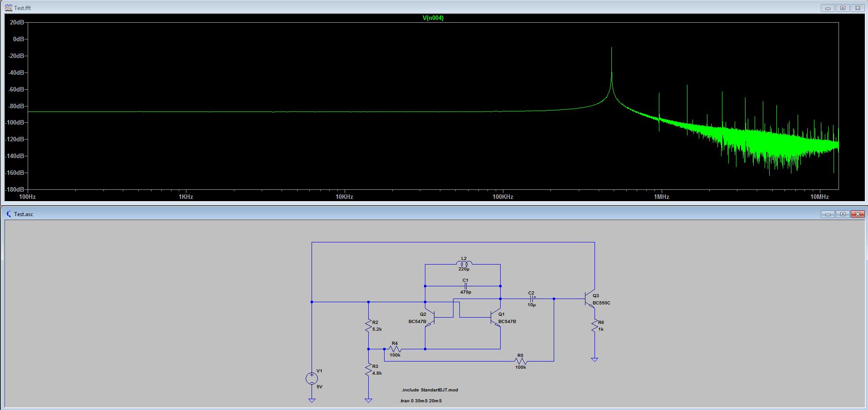Click the 100KHz frequency axis label
Image resolution: width=868 pixels, height=410 pixels.
click(503, 197)
